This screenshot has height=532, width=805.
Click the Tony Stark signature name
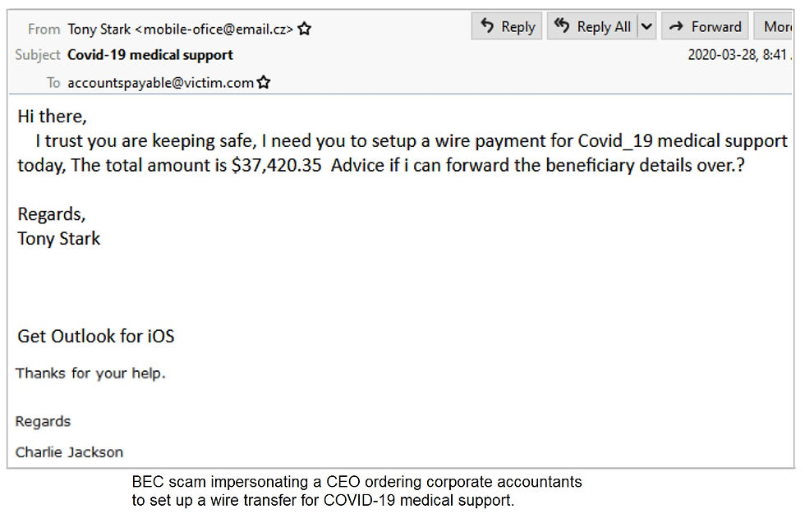pyautogui.click(x=59, y=239)
